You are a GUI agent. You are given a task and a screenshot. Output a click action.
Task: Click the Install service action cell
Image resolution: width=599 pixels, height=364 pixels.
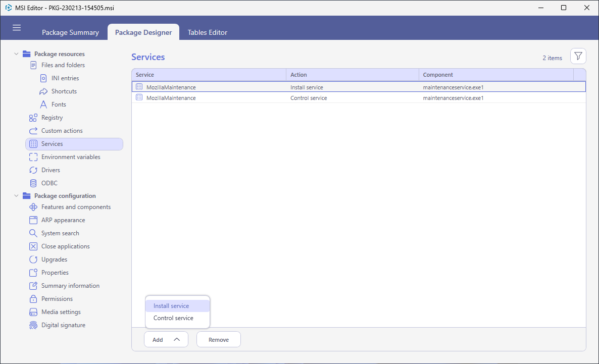[307, 87]
